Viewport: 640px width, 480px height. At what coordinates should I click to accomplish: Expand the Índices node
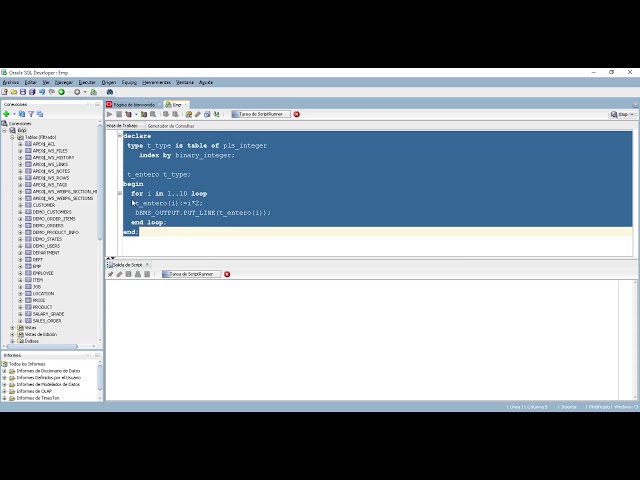click(x=12, y=341)
